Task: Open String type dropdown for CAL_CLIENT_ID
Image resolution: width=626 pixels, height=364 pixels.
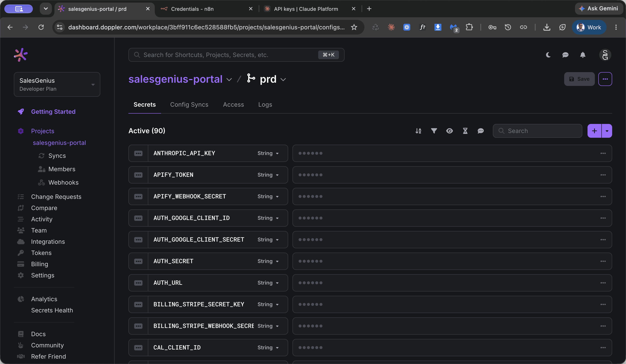Action: 268,348
